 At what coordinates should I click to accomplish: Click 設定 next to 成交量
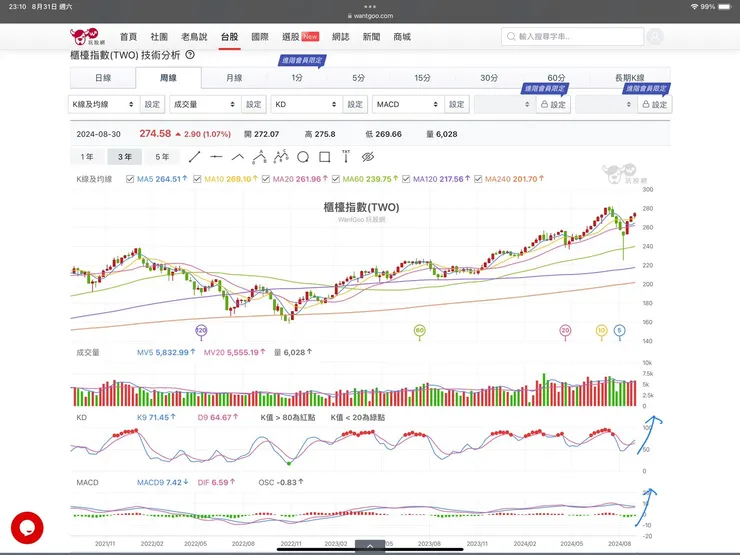click(253, 104)
